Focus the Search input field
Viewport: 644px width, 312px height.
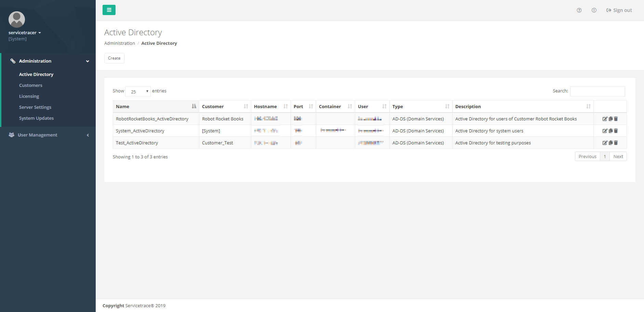(598, 91)
